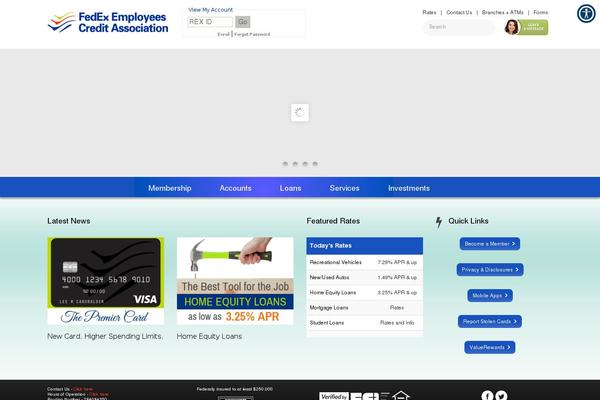The image size is (600, 400).
Task: Open the Student Loans Rates and Info link
Action: [x=397, y=323]
